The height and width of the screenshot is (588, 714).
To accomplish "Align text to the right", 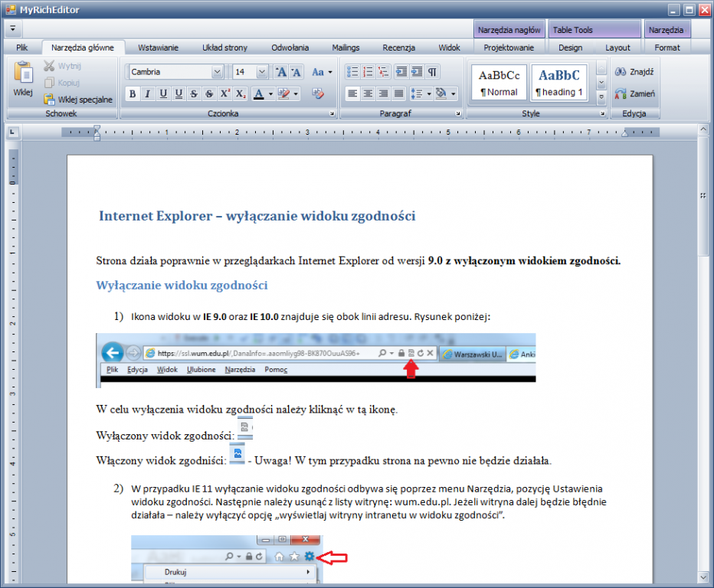I will 383,93.
